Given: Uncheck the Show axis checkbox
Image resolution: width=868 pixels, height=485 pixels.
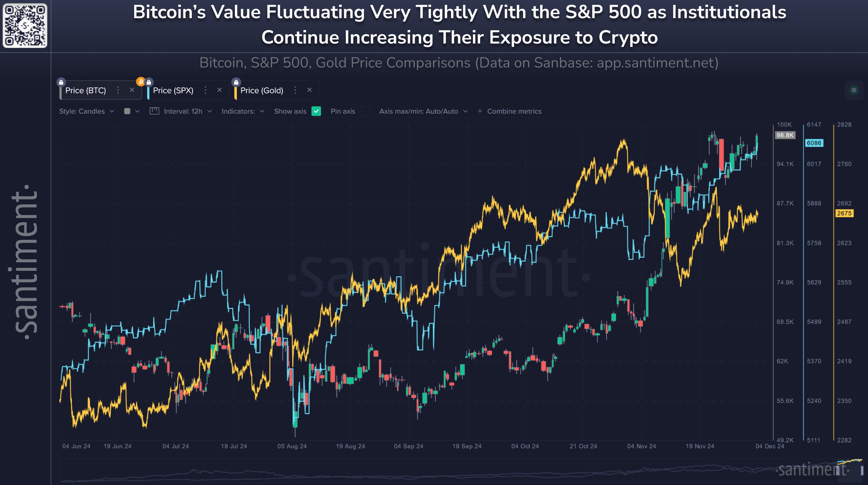Looking at the screenshot, I should (x=316, y=111).
